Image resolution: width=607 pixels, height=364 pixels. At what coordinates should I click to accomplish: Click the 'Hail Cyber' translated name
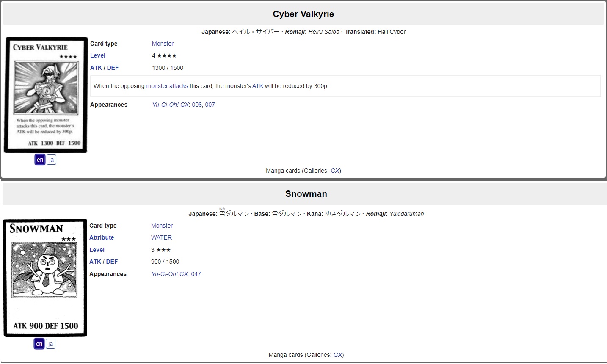392,32
